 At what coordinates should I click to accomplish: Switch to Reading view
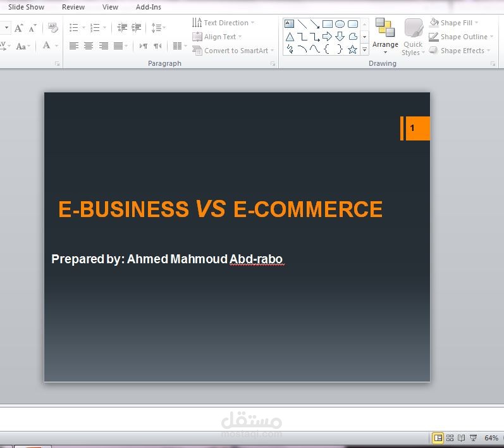461,438
